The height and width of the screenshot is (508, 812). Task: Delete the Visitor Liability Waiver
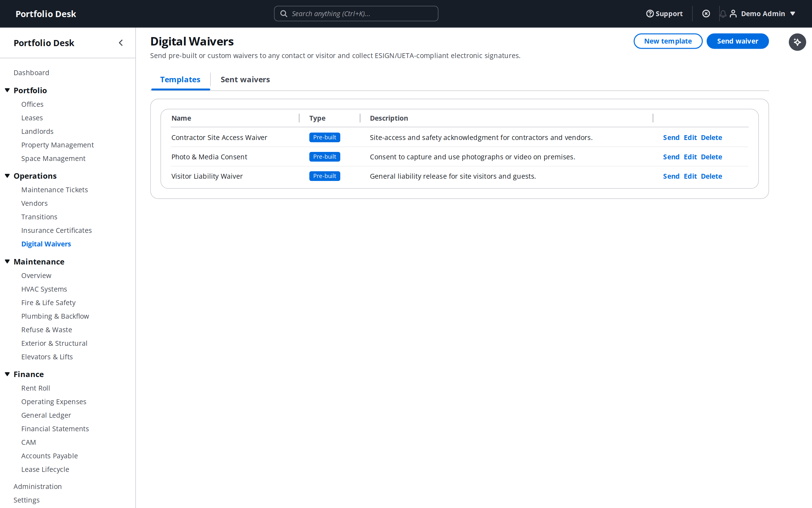[x=711, y=176]
